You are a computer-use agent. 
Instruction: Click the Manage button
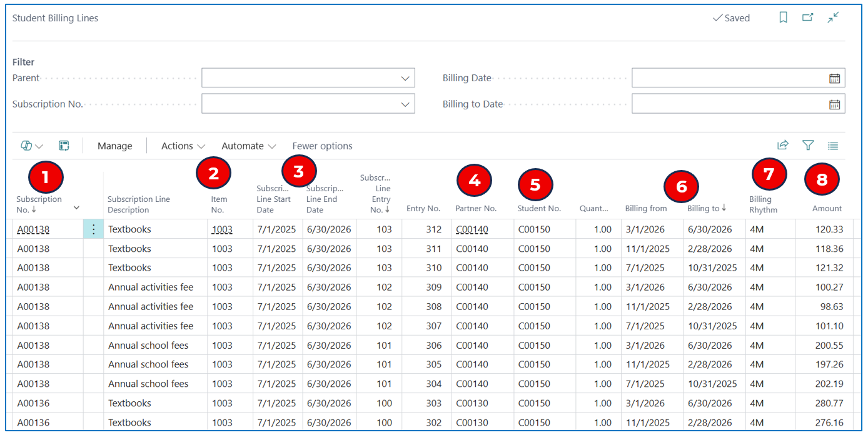pyautogui.click(x=115, y=146)
